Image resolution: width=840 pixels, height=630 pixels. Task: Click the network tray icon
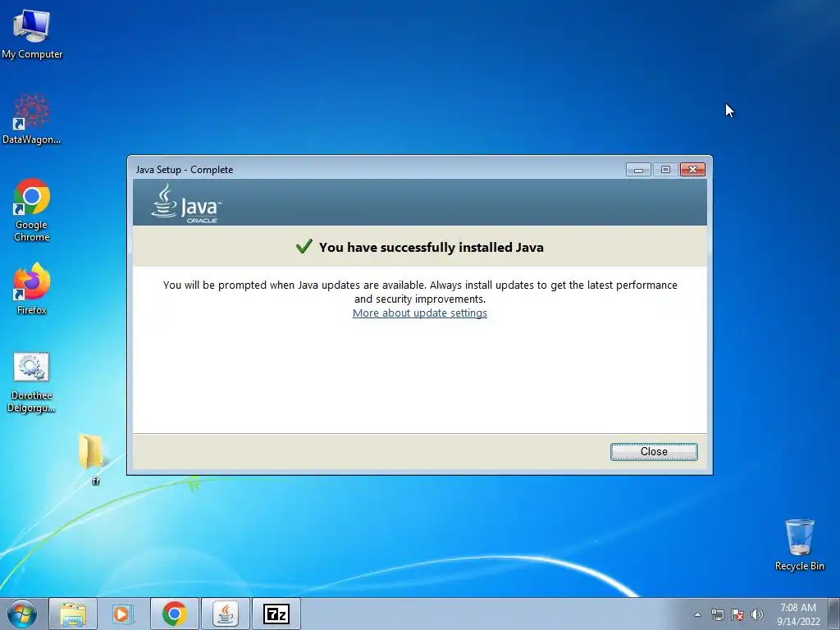click(x=717, y=614)
